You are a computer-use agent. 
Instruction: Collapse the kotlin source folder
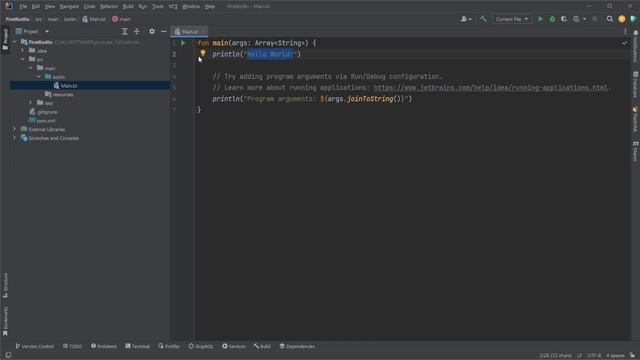coord(39,77)
